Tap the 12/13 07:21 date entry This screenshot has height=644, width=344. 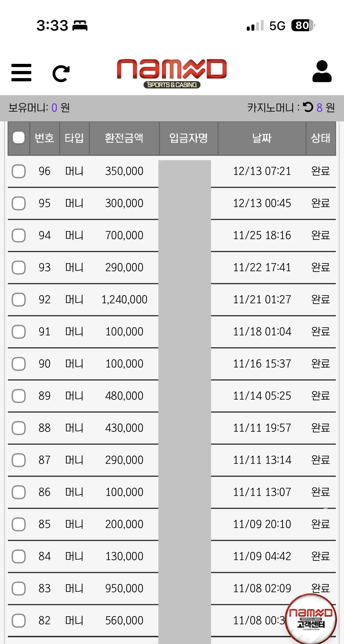262,171
